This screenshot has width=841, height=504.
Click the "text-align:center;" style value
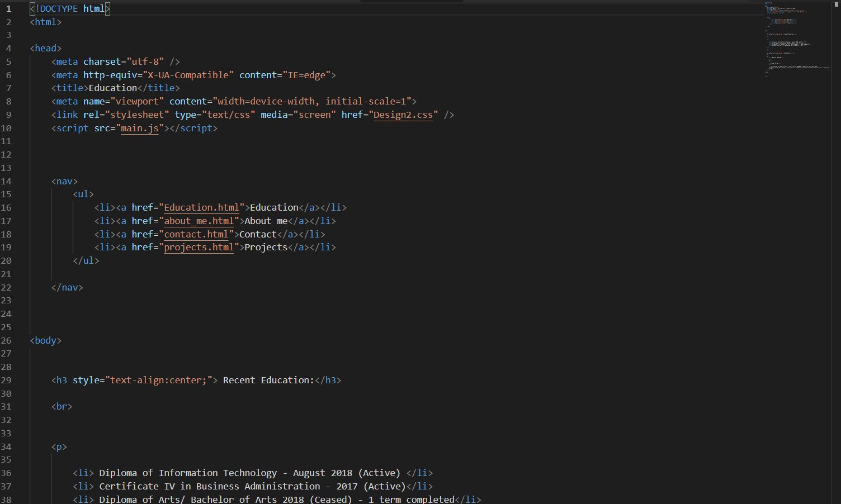coord(159,381)
